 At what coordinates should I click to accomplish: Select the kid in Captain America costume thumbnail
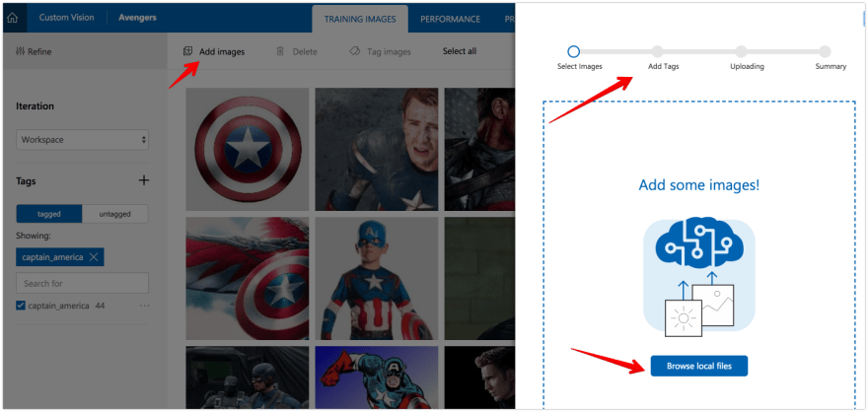[x=377, y=278]
